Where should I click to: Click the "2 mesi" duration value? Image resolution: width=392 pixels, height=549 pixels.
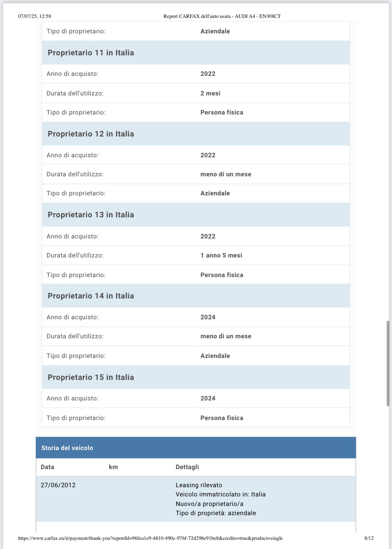point(210,93)
